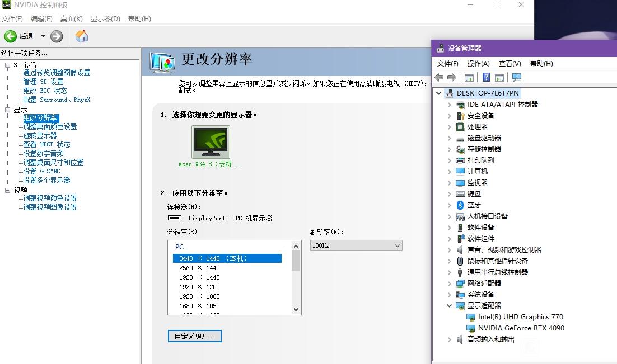Click show/hide console tree toolbar icon
617x364 pixels.
(x=469, y=77)
